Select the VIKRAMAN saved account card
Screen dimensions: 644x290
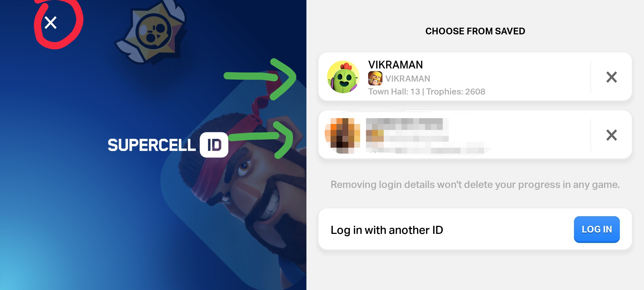(475, 77)
